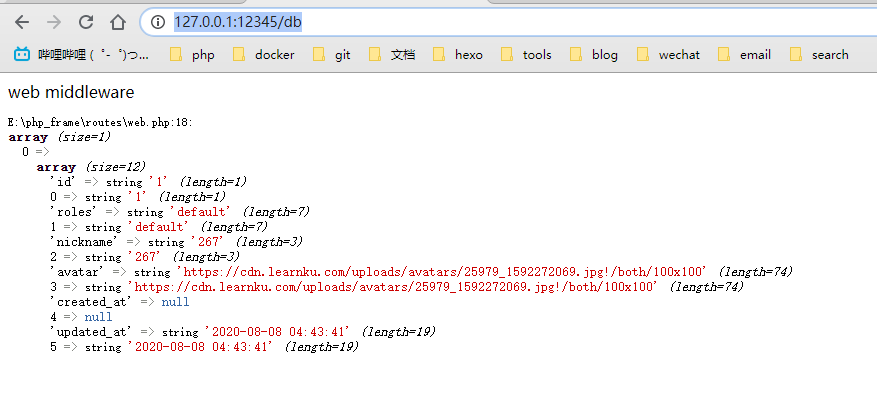Image resolution: width=877 pixels, height=413 pixels.
Task: Click the 'web middleware' heading text
Action: [x=71, y=92]
